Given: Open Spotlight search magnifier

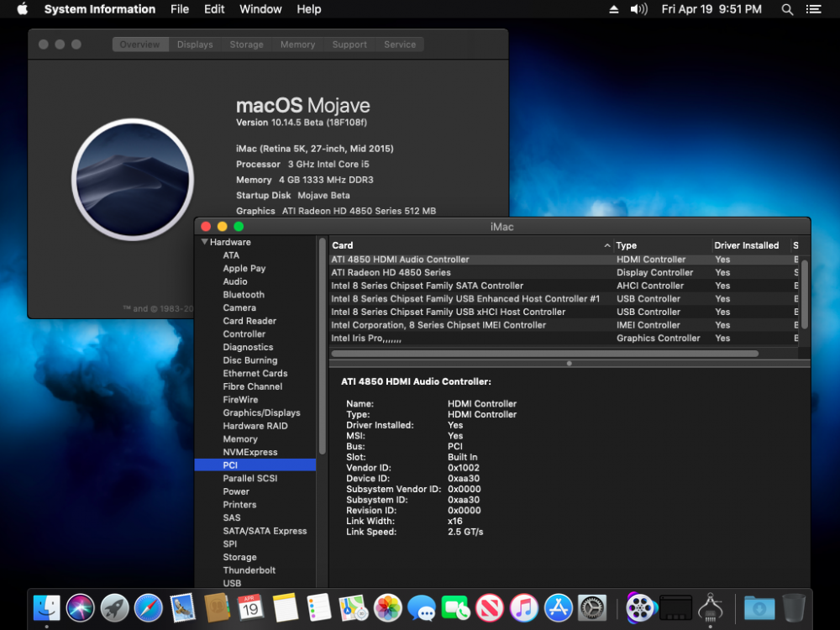Looking at the screenshot, I should click(x=787, y=9).
